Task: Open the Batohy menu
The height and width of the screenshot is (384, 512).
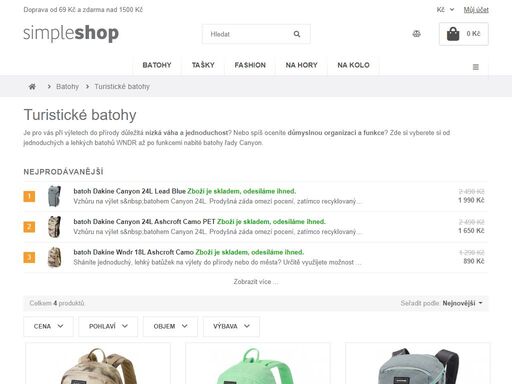Action: tap(157, 65)
